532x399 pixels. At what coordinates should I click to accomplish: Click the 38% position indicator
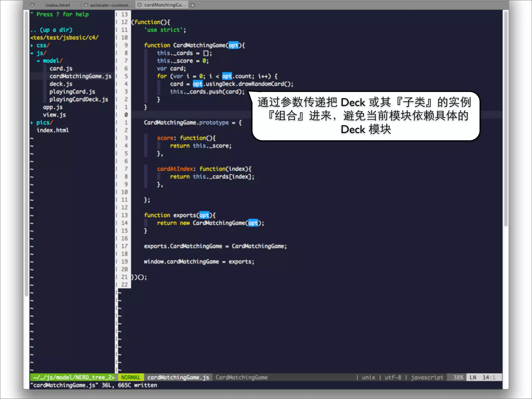click(x=458, y=377)
